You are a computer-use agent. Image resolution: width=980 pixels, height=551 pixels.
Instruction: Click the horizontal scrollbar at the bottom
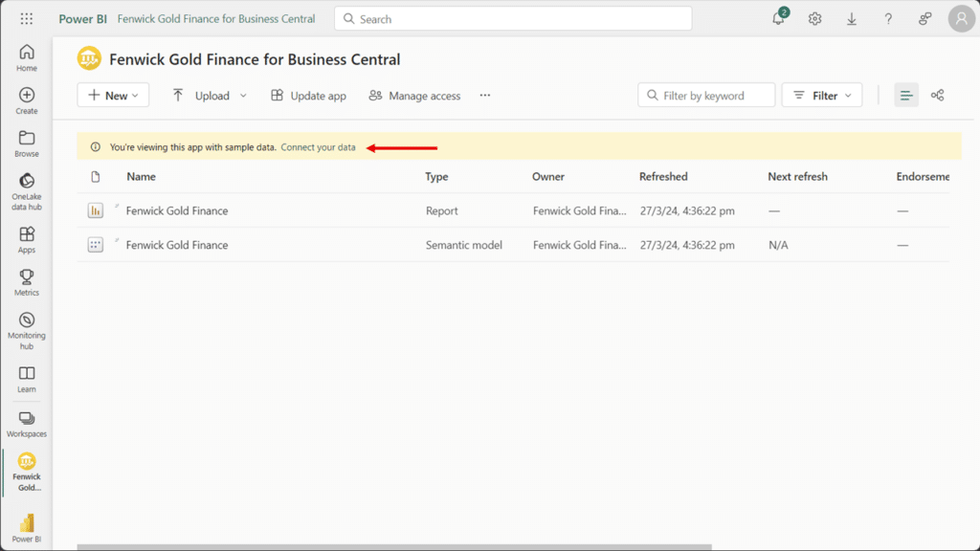coord(394,547)
